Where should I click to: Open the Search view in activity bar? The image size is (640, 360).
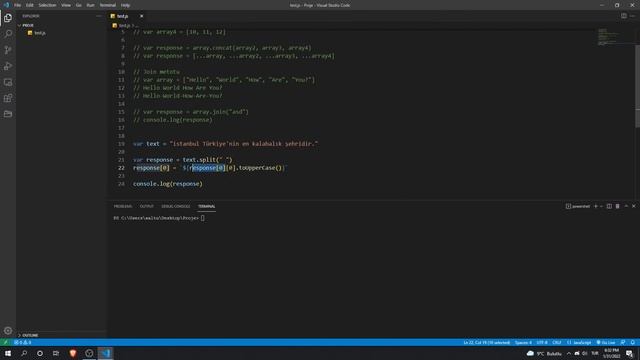(x=8, y=34)
